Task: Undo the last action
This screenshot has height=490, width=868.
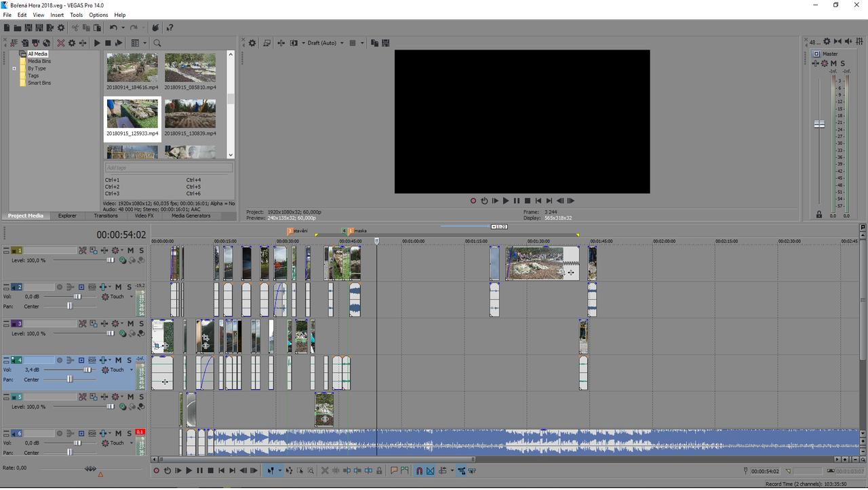Action: [113, 28]
